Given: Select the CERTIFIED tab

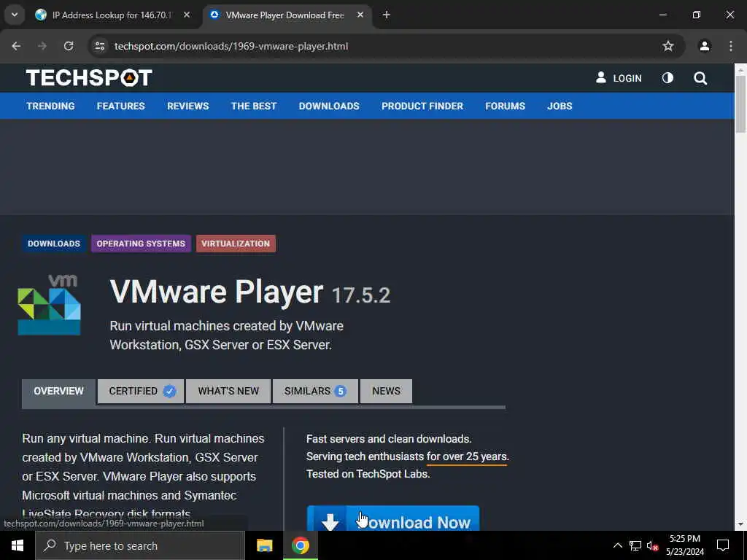Looking at the screenshot, I should click(x=141, y=391).
